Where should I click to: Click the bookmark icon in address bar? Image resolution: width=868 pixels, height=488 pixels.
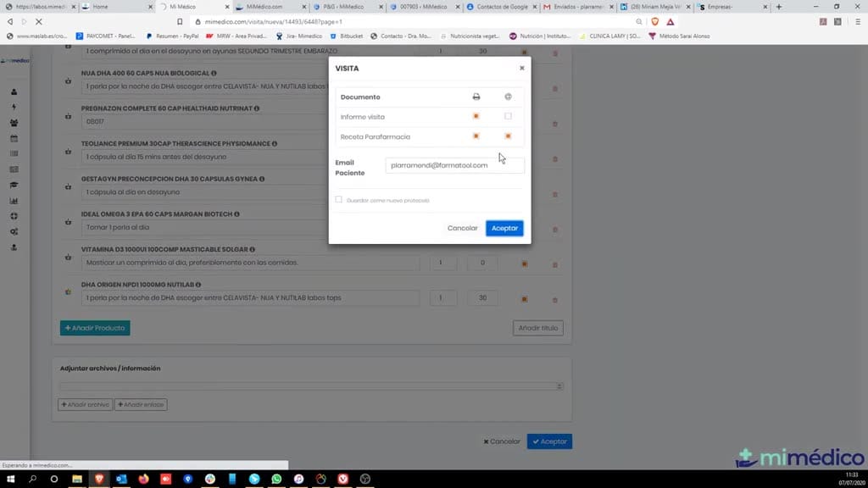click(180, 21)
